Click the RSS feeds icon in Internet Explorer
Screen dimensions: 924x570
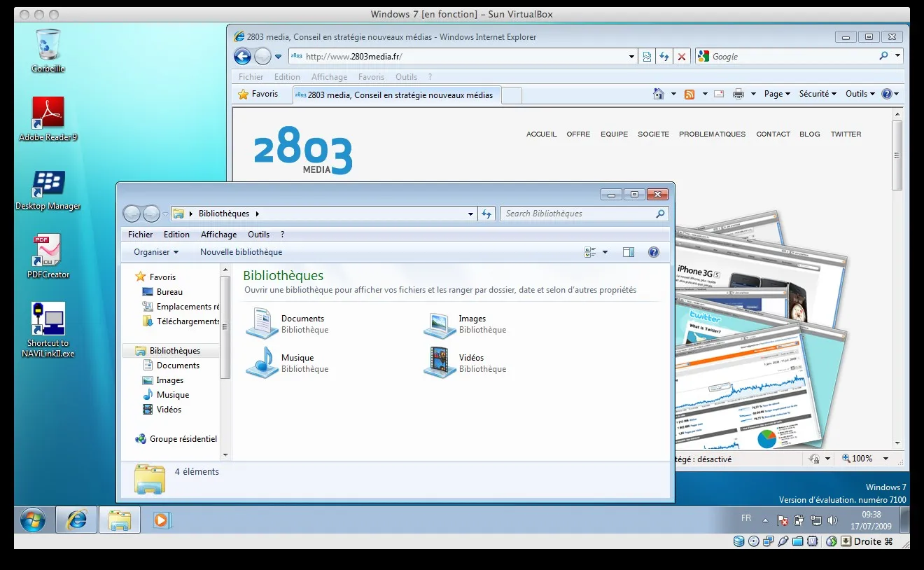click(x=689, y=94)
